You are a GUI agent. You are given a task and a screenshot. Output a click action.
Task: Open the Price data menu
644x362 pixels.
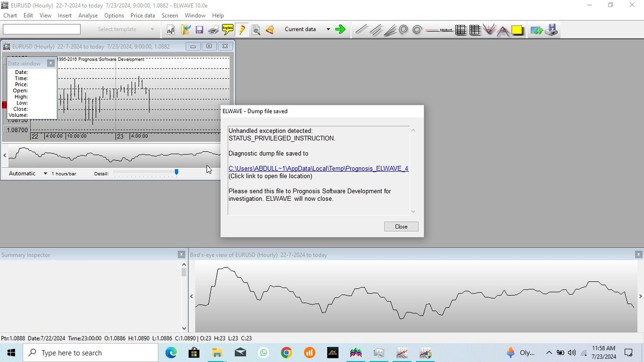tap(143, 15)
